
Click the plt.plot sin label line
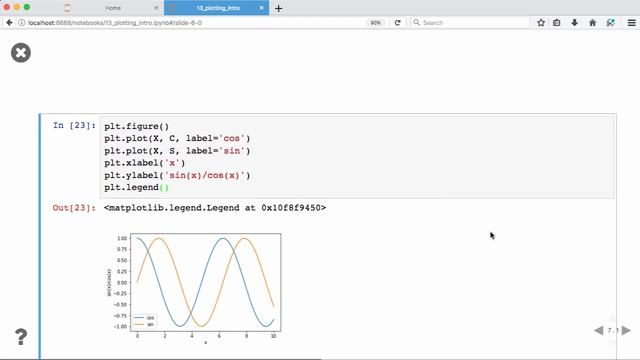pos(177,151)
